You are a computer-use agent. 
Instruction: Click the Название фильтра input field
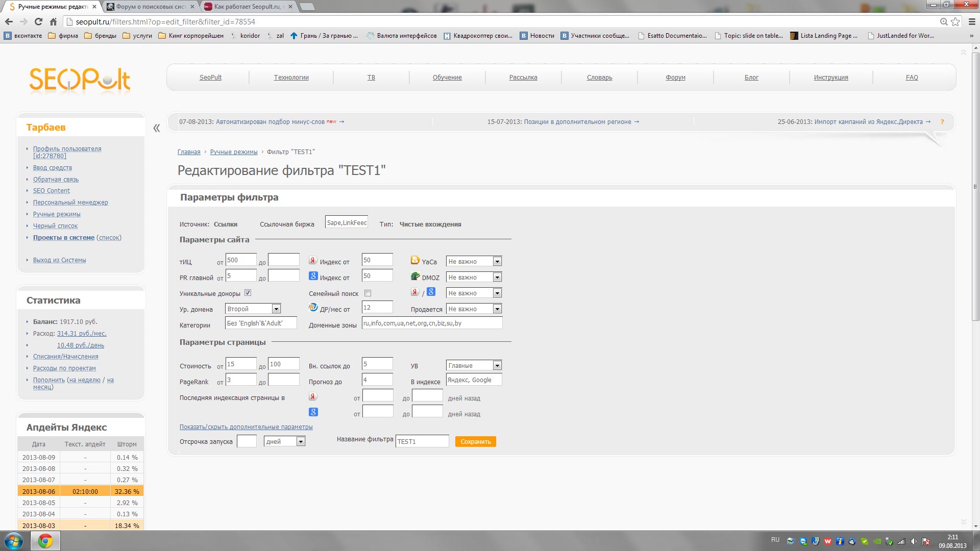tap(422, 442)
